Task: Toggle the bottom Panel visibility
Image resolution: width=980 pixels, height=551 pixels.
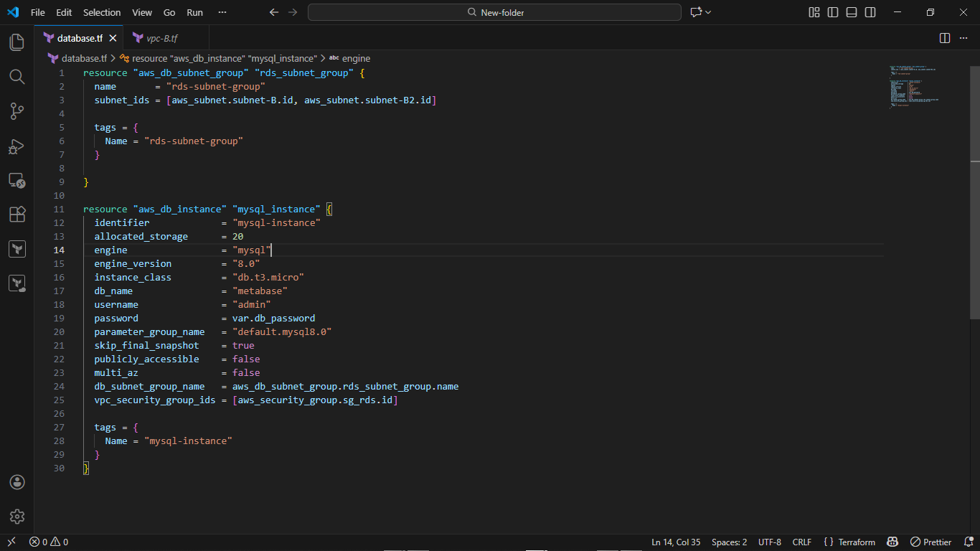Action: coord(851,12)
